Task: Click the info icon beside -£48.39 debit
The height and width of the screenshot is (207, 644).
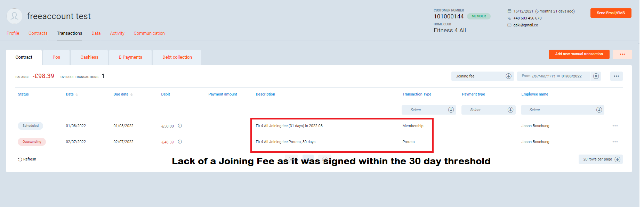Action: pyautogui.click(x=180, y=142)
